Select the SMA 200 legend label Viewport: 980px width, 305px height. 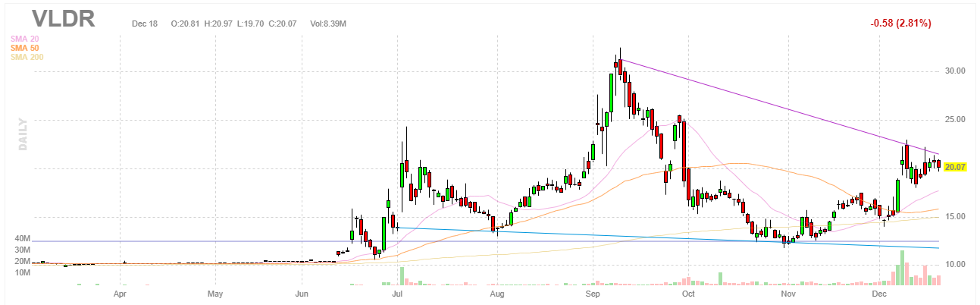[x=26, y=57]
